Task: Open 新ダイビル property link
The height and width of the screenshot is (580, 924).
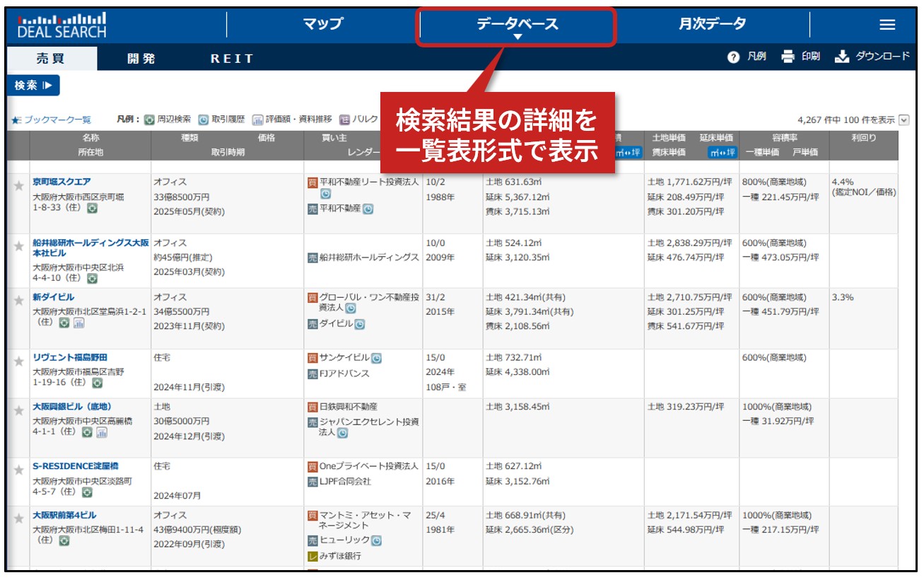Action: point(53,297)
